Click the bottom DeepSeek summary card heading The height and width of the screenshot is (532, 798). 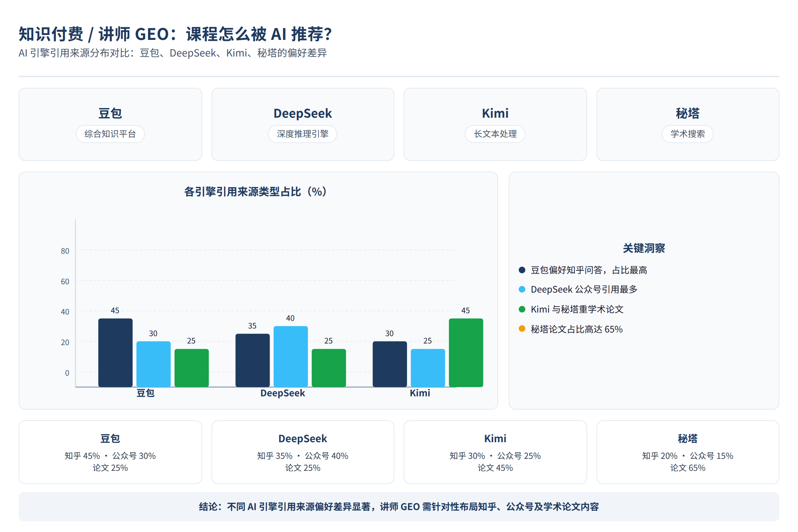(303, 438)
